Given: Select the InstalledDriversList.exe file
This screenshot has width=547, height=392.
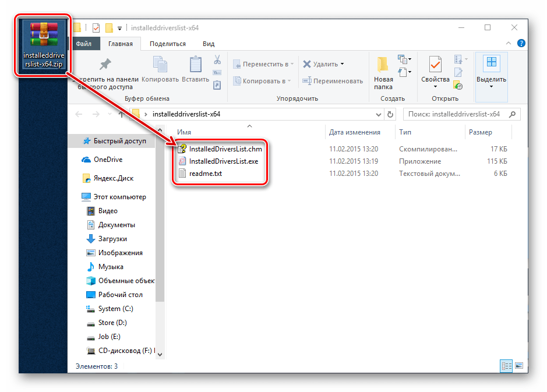Looking at the screenshot, I should click(x=218, y=161).
